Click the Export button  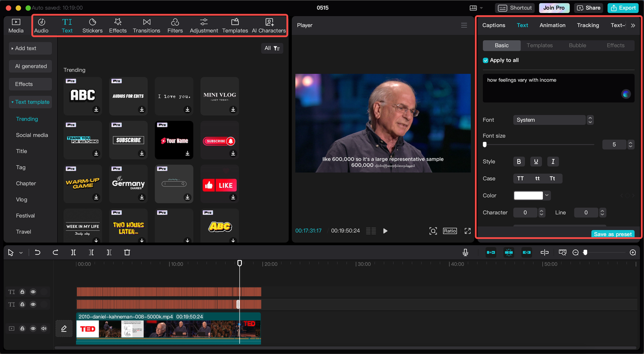tap(622, 8)
